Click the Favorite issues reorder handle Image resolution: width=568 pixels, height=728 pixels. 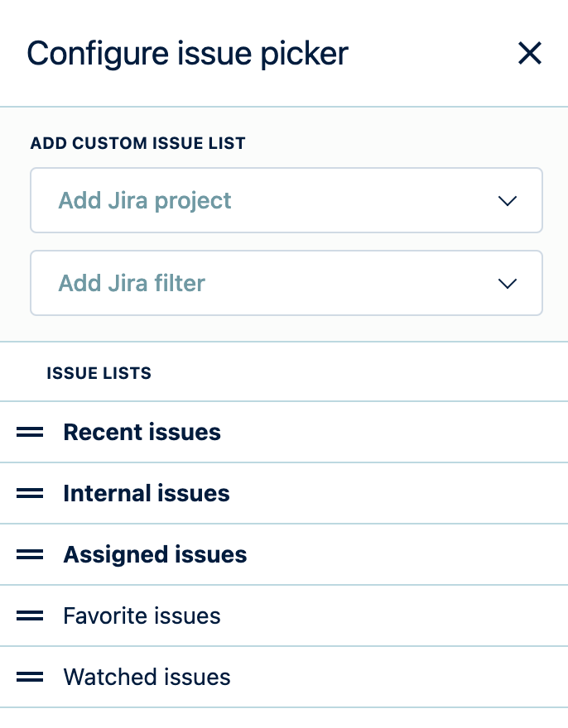pyautogui.click(x=30, y=615)
